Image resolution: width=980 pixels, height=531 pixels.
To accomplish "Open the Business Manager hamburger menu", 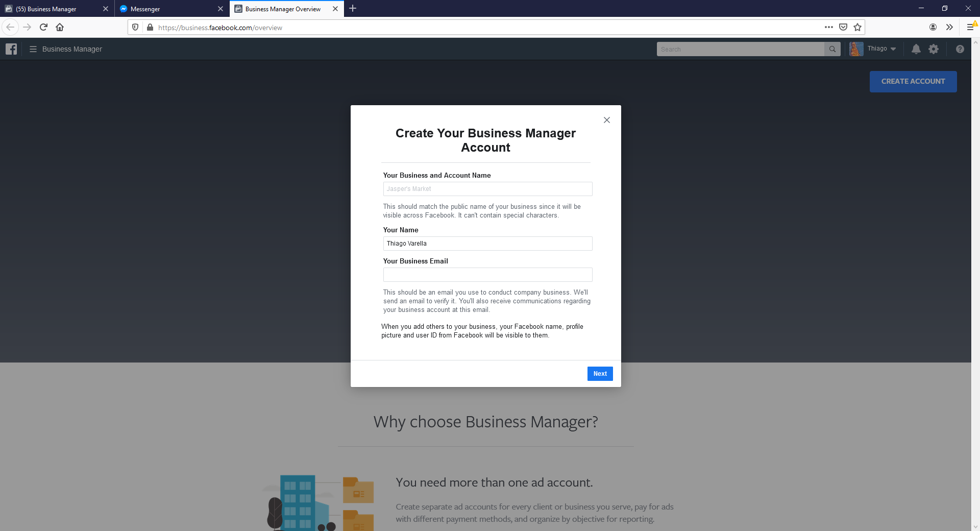I will point(33,49).
